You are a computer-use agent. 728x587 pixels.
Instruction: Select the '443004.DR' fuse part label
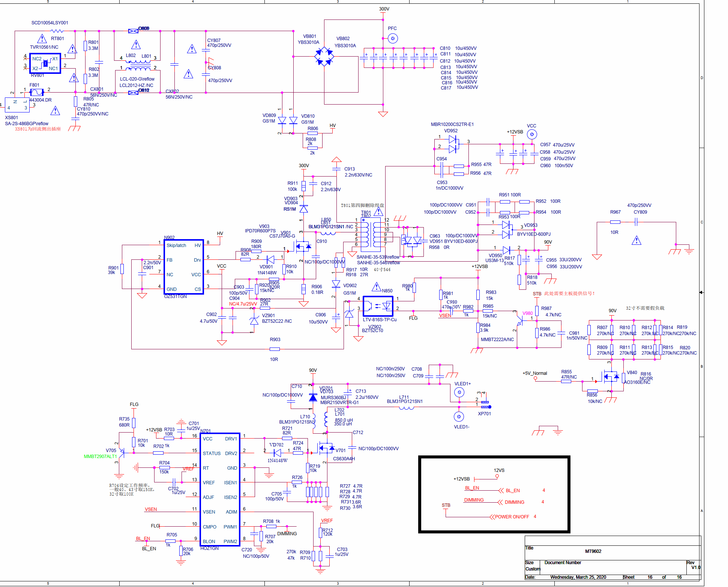click(x=41, y=100)
